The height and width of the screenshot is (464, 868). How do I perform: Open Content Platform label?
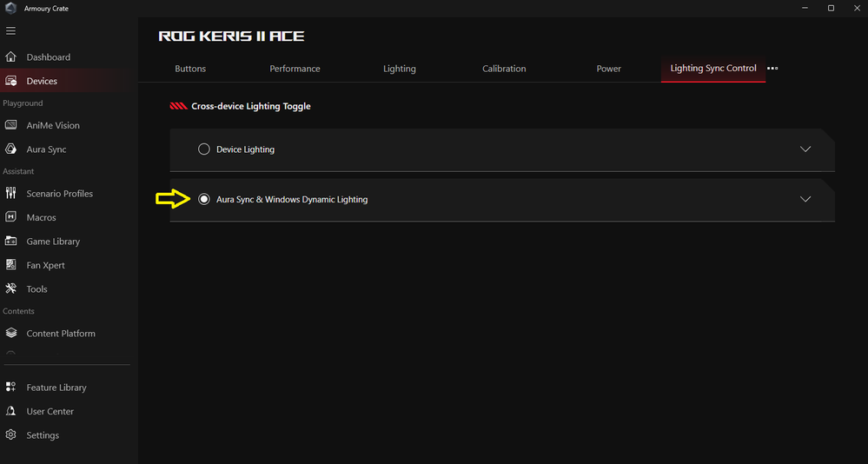(x=61, y=334)
